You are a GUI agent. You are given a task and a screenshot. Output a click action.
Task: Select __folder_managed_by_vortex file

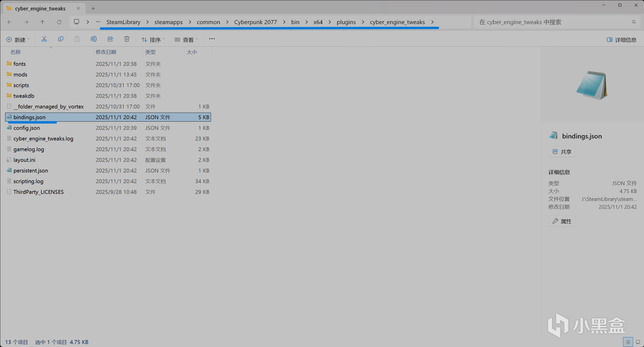pos(108,107)
